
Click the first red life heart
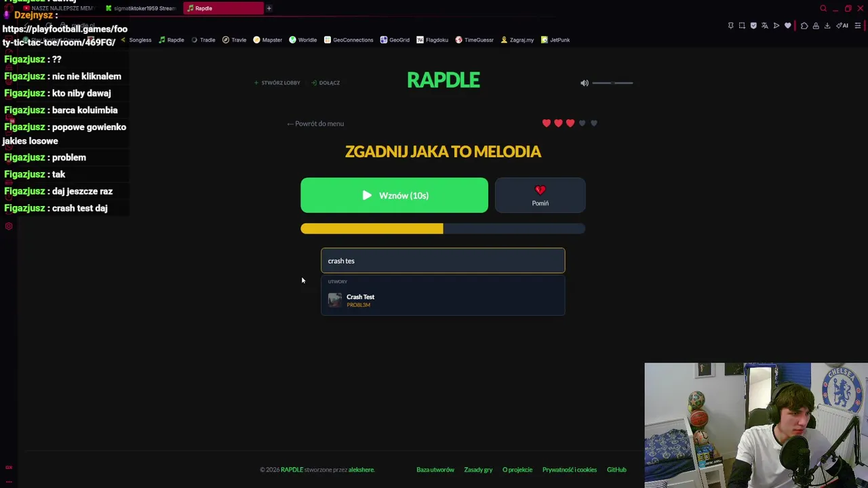tap(547, 123)
